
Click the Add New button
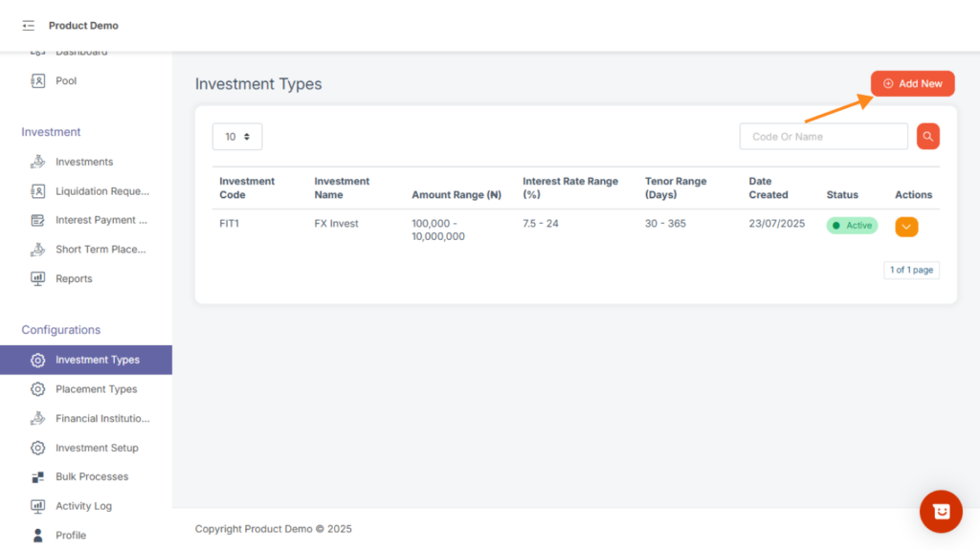coord(912,84)
